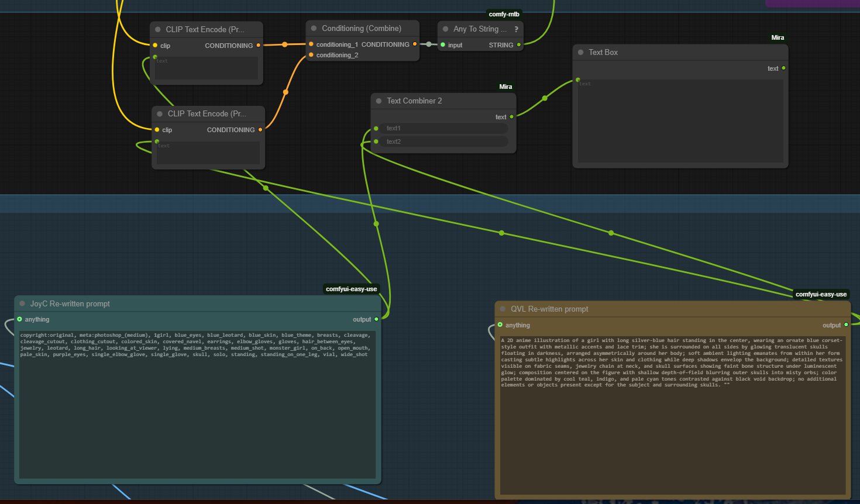This screenshot has width=860, height=504.
Task: Click the clip input port on upper CLIP Text Encode
Action: pos(155,46)
